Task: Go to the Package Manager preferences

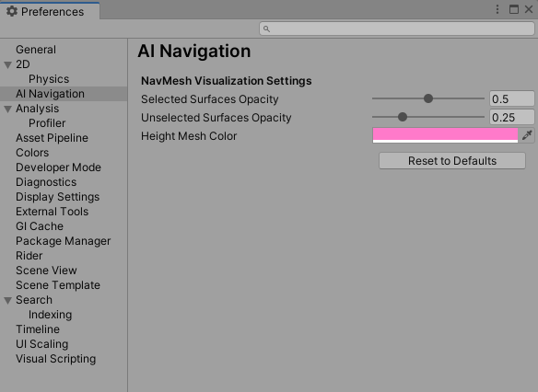Action: pyautogui.click(x=64, y=241)
